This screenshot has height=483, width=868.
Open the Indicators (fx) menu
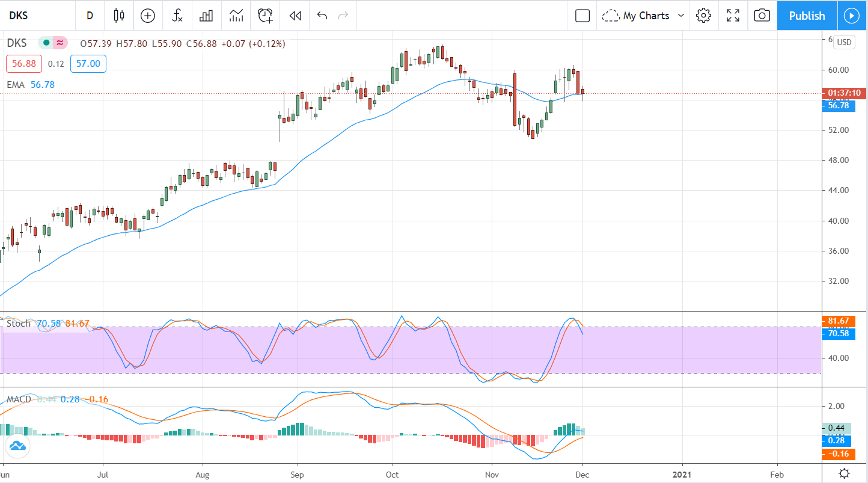[x=177, y=16]
